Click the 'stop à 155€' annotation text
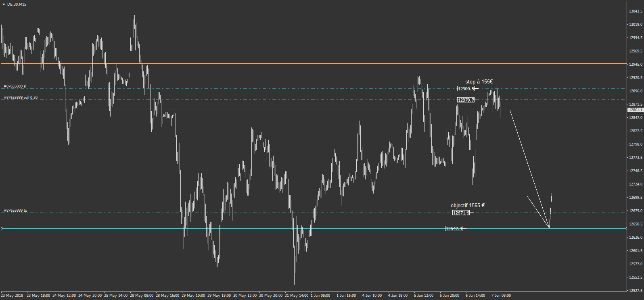 coord(479,82)
